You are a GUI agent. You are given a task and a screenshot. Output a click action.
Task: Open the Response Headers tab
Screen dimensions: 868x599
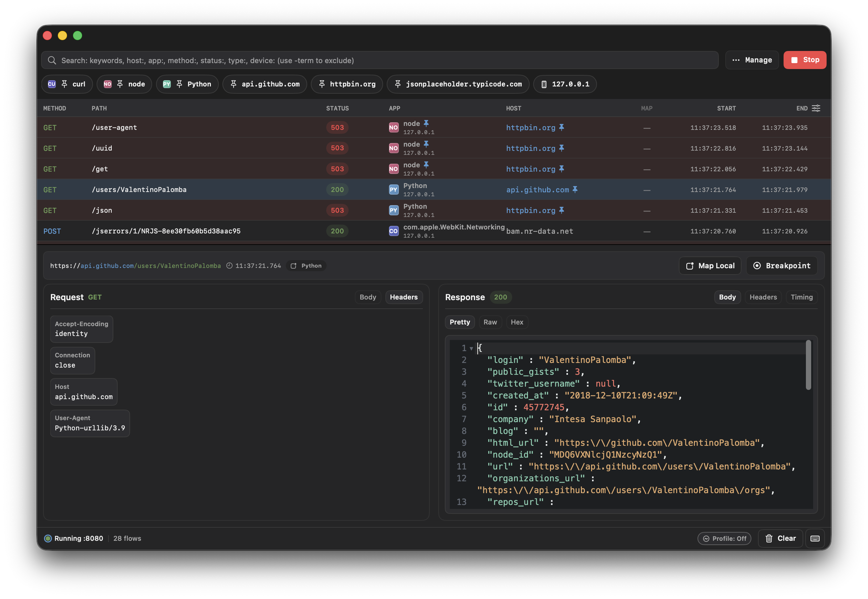[x=763, y=297]
